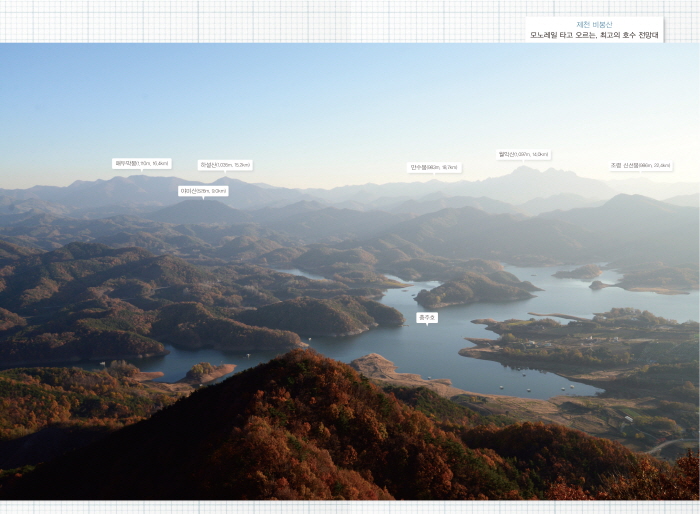Screen dimensions: 700x514
Task: Click the large wooded island in the lake
Action: (x=475, y=289)
